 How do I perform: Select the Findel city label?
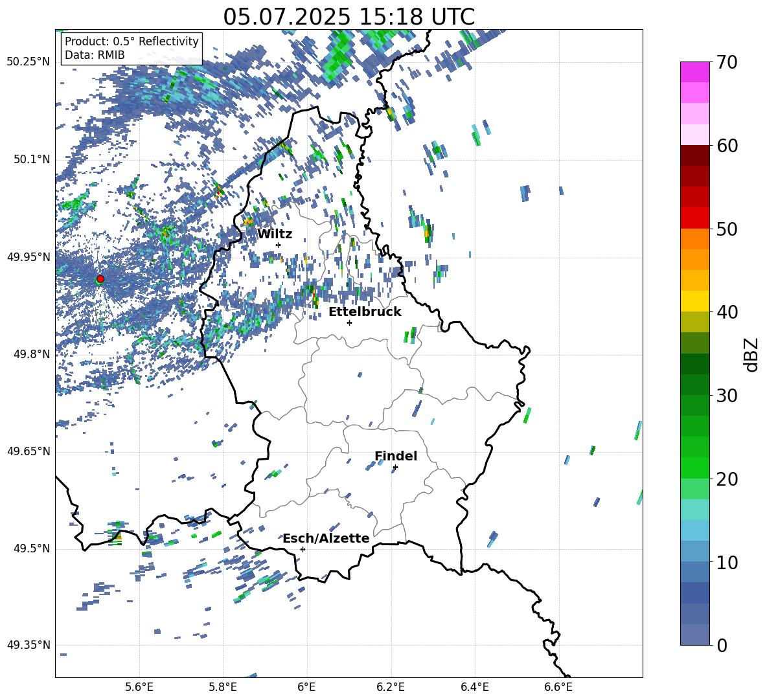pos(396,456)
